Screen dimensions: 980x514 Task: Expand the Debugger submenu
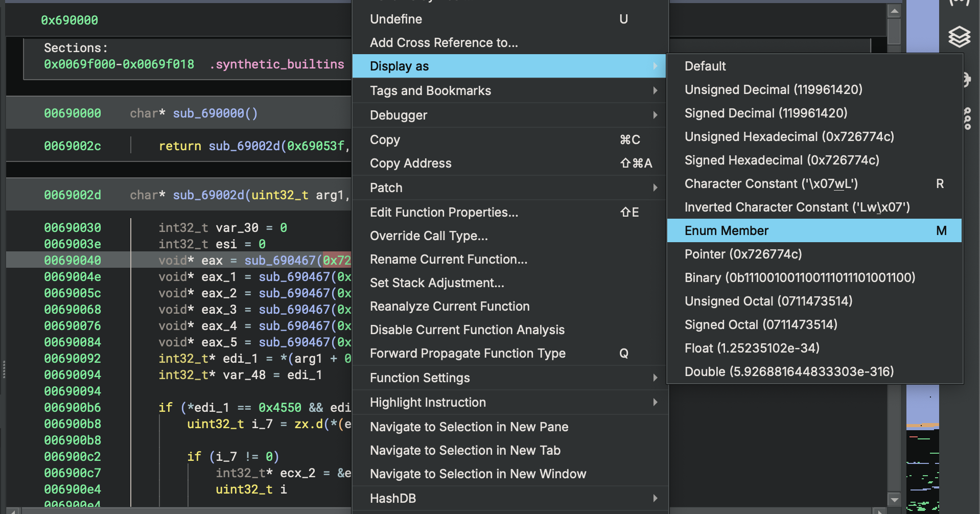pyautogui.click(x=509, y=115)
